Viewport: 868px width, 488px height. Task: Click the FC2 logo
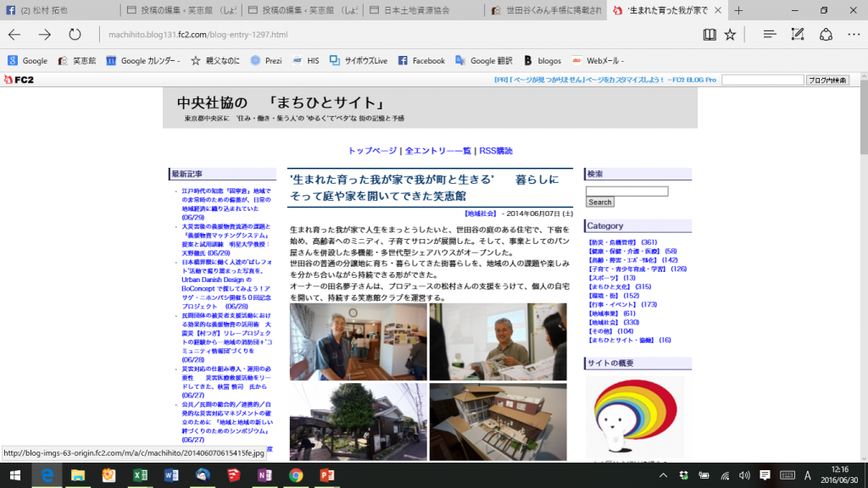19,80
